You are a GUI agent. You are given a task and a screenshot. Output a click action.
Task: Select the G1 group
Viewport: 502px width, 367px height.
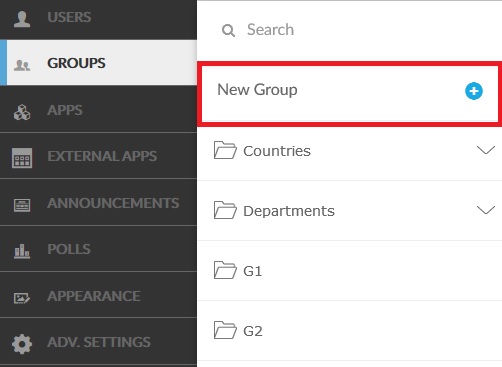350,270
